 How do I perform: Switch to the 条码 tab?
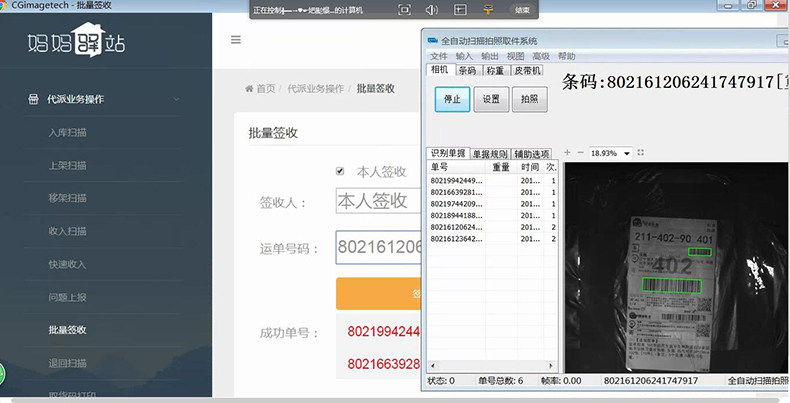click(467, 71)
